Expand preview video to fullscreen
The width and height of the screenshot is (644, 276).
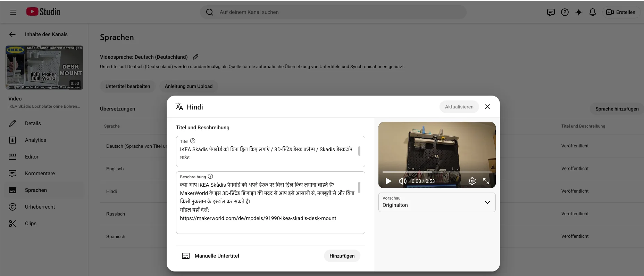click(486, 181)
